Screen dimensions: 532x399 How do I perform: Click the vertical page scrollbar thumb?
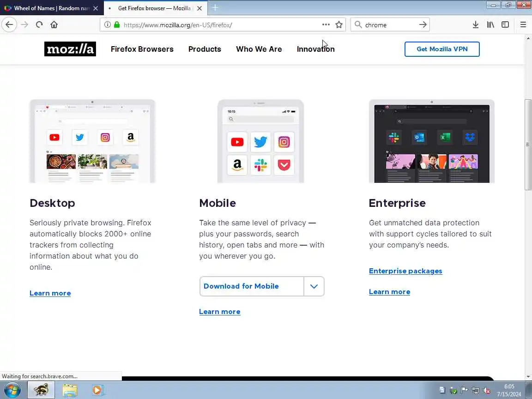pyautogui.click(x=527, y=145)
